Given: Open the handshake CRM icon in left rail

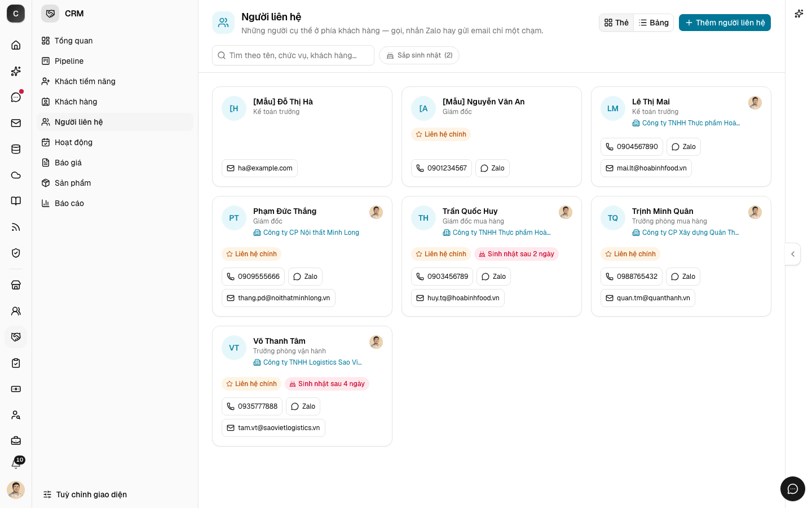Looking at the screenshot, I should coord(16,337).
